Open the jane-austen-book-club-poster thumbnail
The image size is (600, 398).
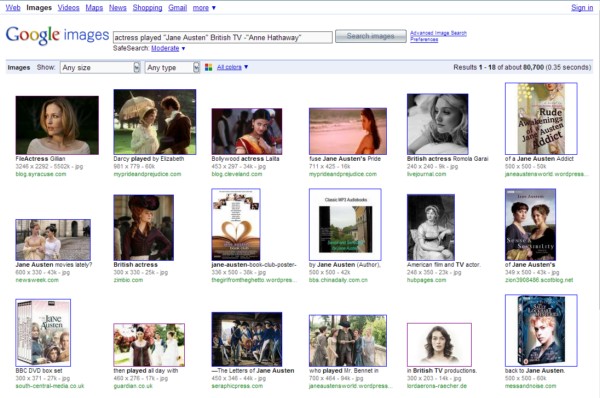[236, 225]
